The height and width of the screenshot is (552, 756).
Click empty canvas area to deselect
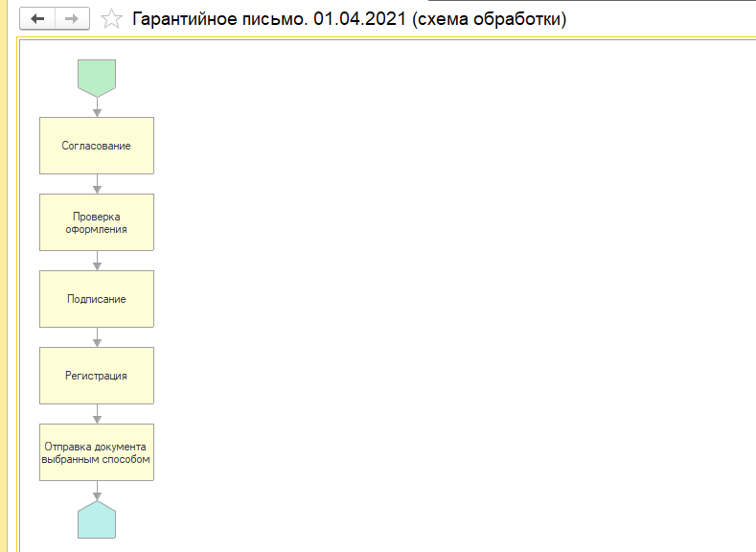click(x=431, y=287)
